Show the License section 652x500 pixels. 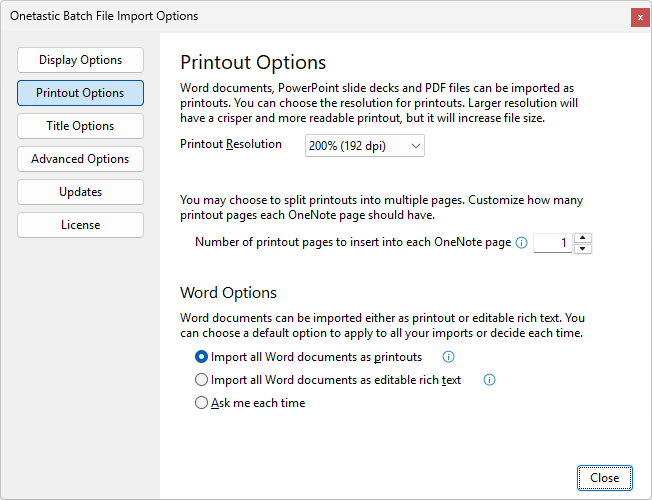(80, 225)
